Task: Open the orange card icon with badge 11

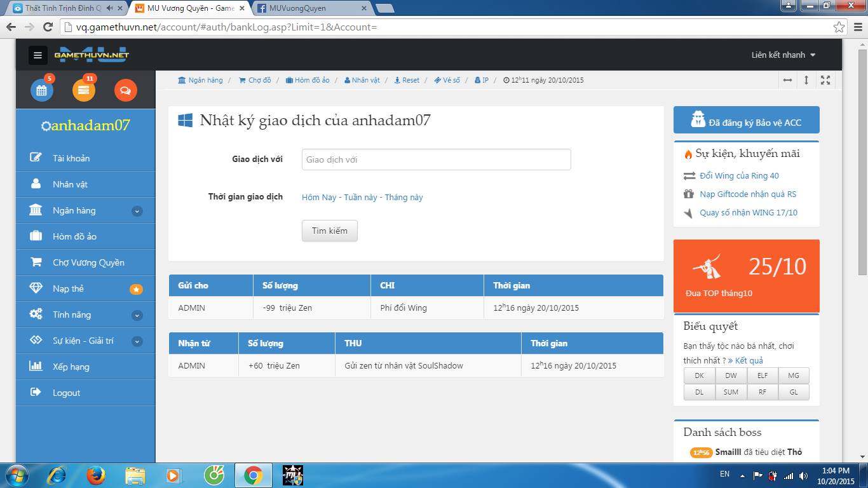Action: pos(83,90)
